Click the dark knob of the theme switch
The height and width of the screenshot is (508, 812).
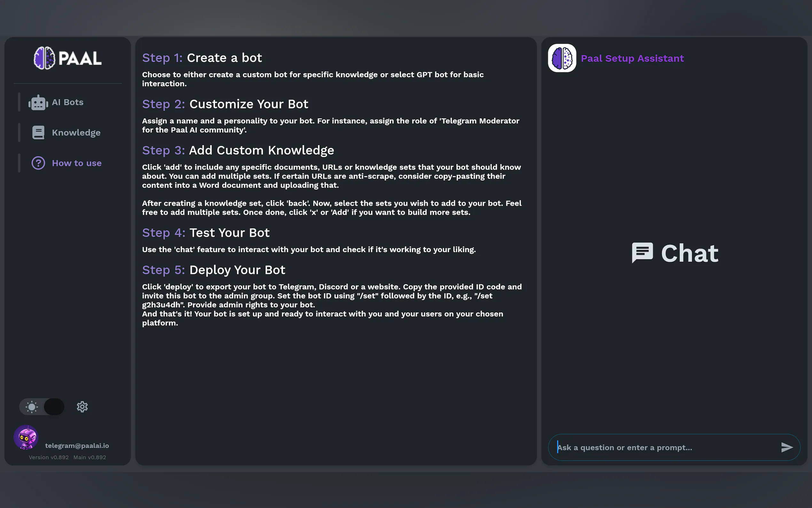54,407
